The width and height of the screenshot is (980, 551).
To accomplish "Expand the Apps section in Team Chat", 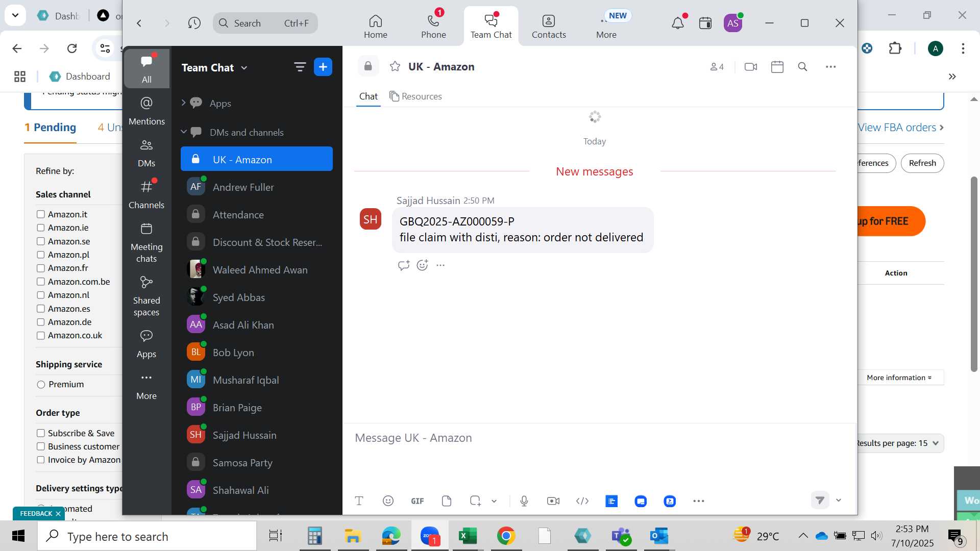I will [183, 103].
